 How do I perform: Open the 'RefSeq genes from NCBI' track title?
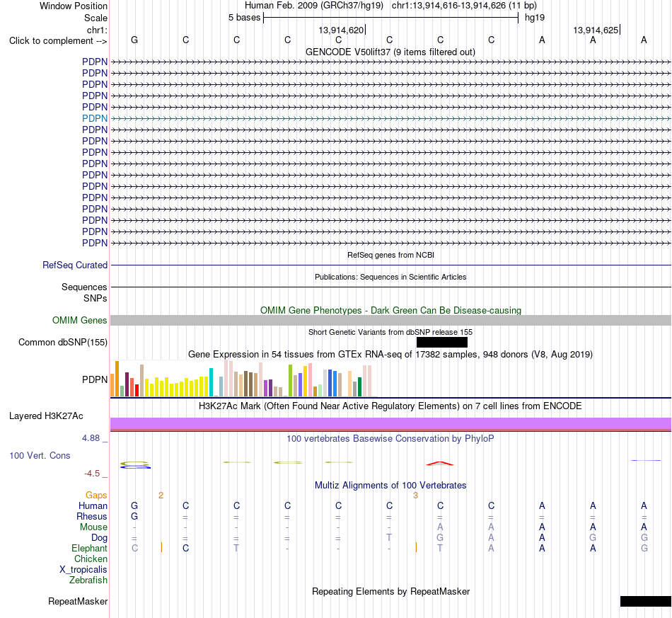(x=390, y=255)
